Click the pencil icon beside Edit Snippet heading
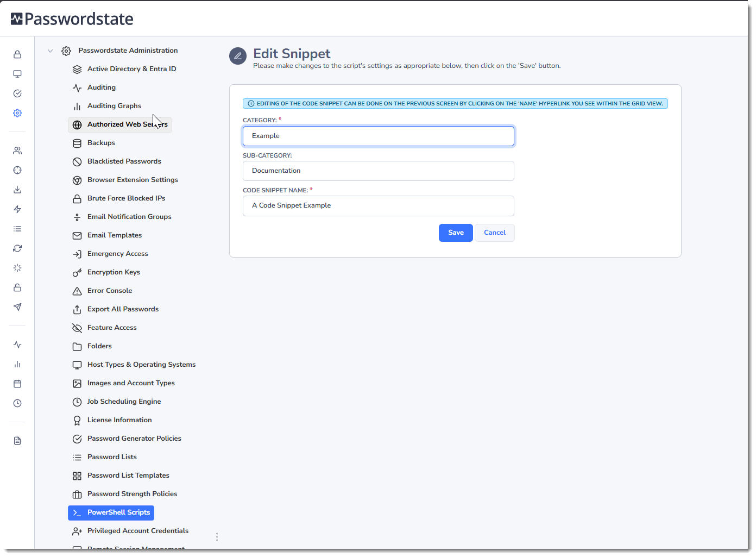This screenshot has height=557, width=756. coord(238,55)
